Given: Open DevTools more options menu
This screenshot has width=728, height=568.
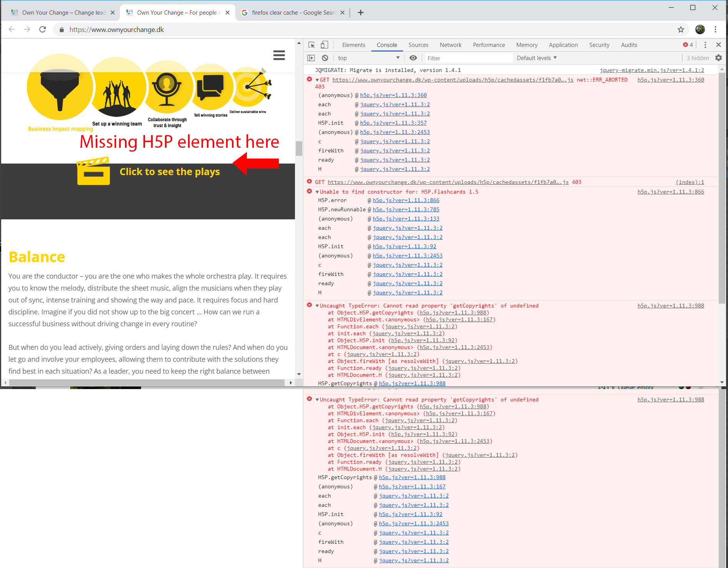Looking at the screenshot, I should pyautogui.click(x=705, y=45).
